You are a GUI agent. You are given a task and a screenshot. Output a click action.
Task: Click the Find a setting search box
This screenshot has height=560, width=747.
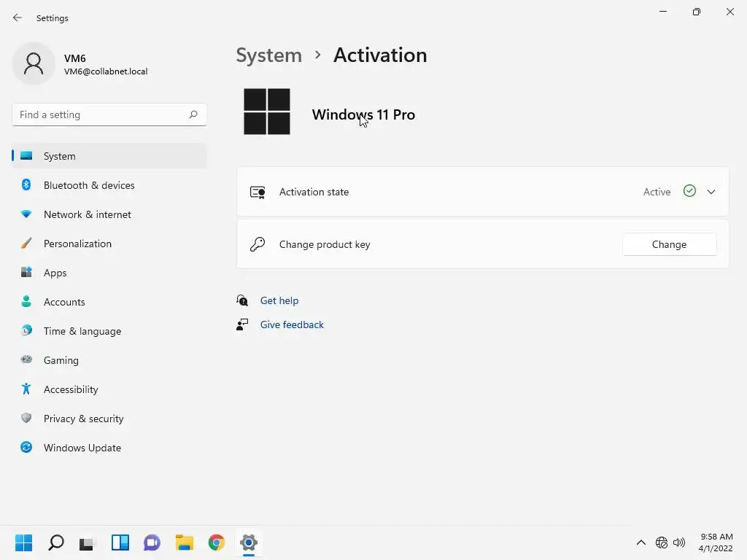point(101,114)
